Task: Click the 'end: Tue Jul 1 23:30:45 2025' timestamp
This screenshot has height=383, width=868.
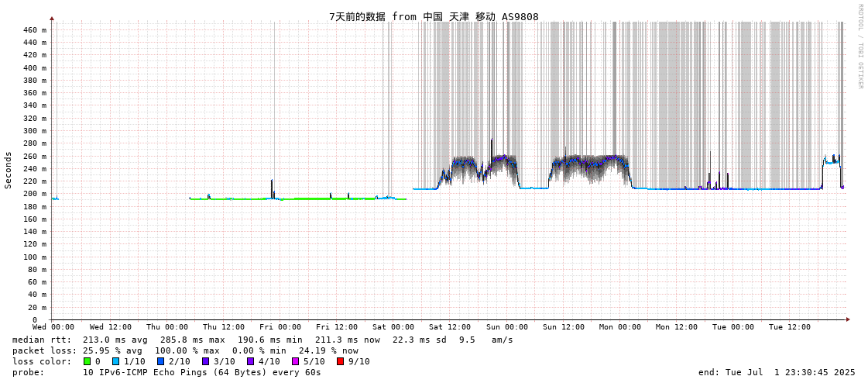Action: pos(777,373)
